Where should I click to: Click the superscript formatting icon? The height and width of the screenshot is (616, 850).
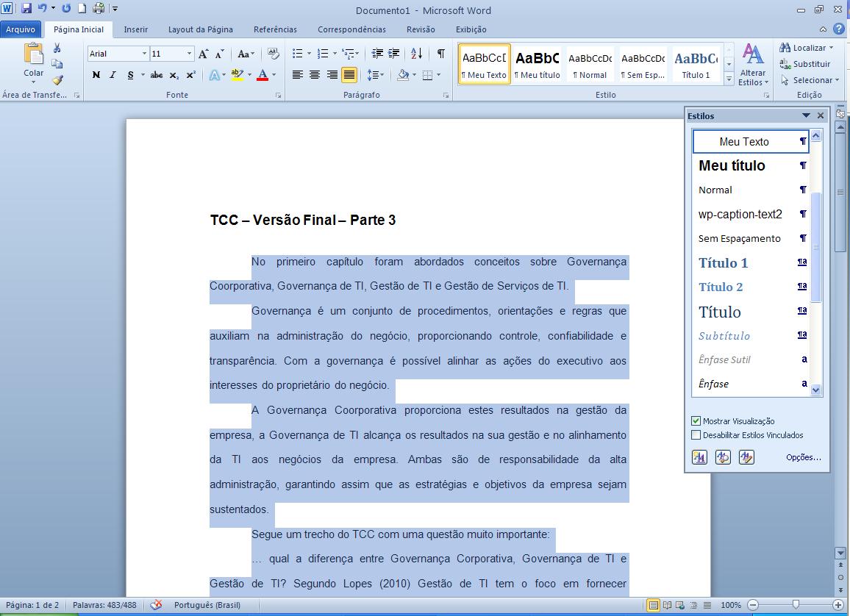190,75
